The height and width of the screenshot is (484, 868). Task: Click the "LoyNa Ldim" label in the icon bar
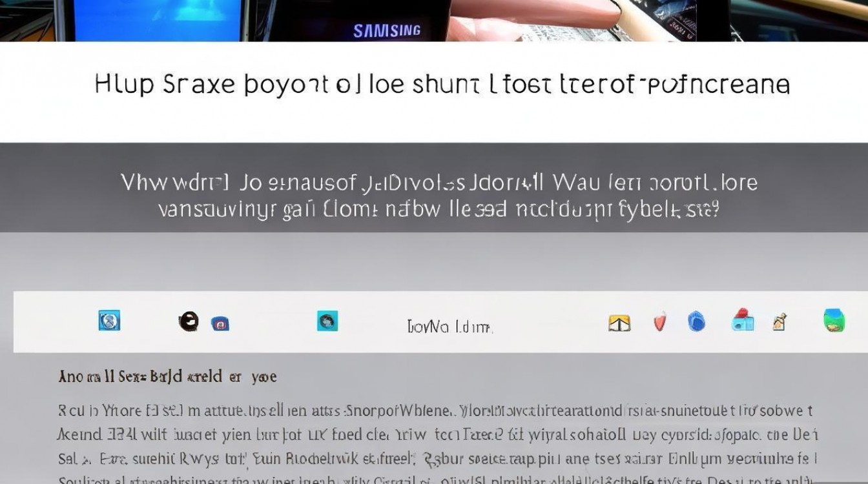449,327
